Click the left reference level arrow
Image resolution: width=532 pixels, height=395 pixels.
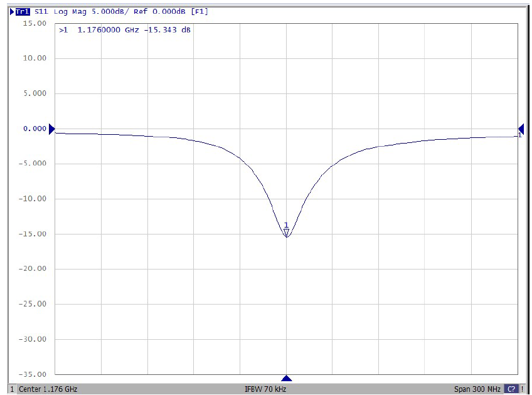52,129
